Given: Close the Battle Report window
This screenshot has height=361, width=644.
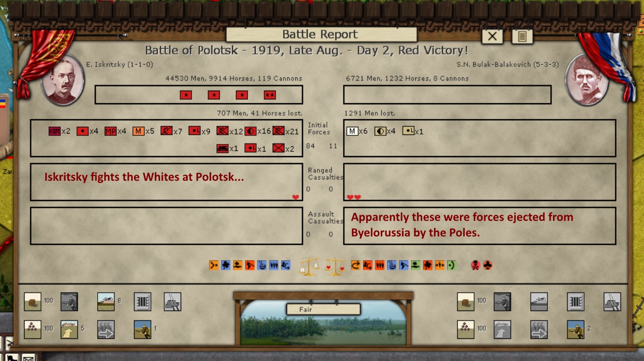Looking at the screenshot, I should 492,36.
